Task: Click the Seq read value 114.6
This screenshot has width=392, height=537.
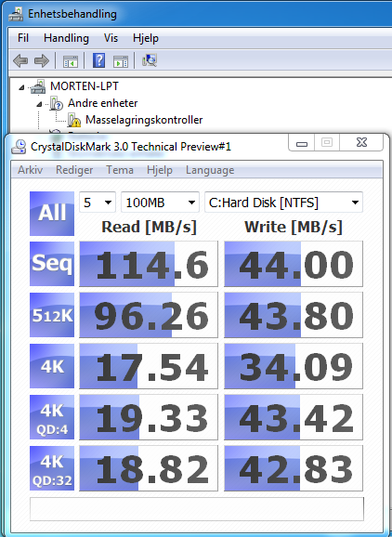Action: (149, 264)
